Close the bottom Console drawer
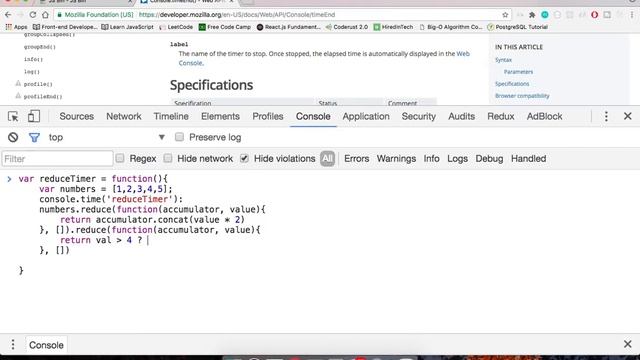Image resolution: width=640 pixels, height=360 pixels. pyautogui.click(x=628, y=344)
